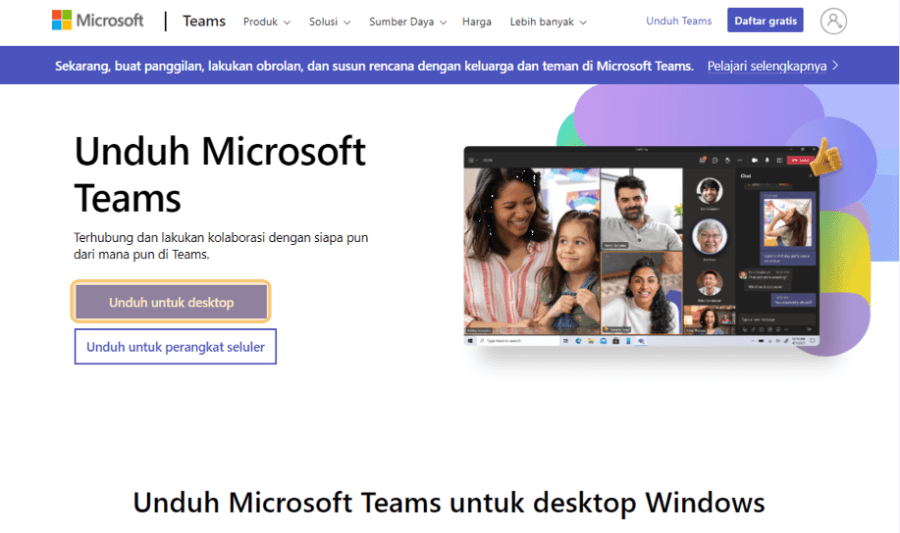Click the Microsoft logo
This screenshot has height=533, width=900.
[x=98, y=21]
